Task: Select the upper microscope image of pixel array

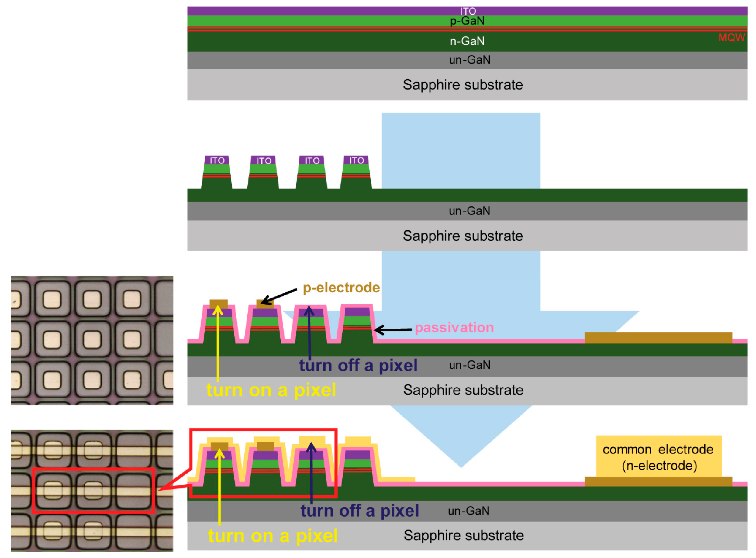Action: [x=92, y=340]
